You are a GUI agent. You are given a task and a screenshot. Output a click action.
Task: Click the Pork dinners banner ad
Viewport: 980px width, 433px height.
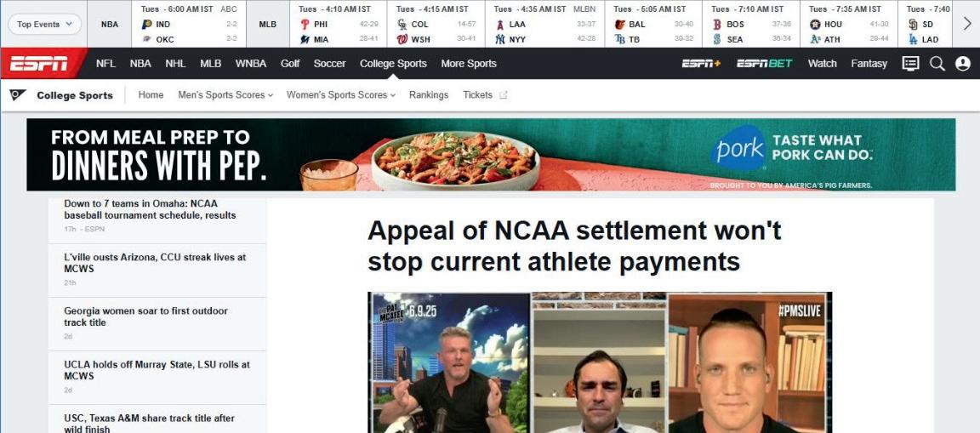coord(491,154)
